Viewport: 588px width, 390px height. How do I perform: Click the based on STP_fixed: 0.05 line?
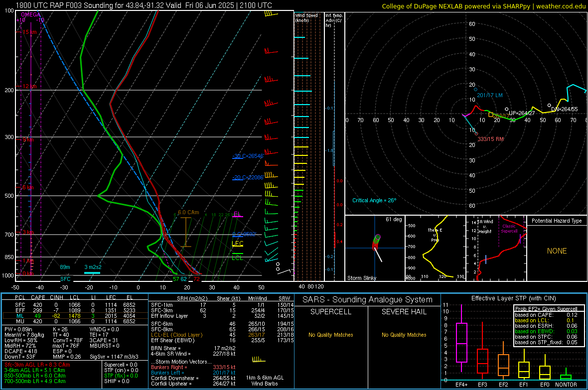pos(546,342)
